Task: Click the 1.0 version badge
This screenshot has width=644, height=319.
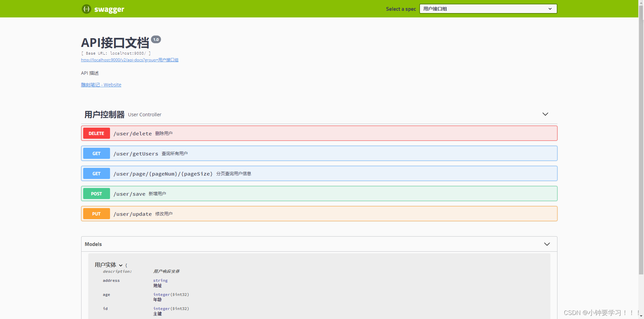Action: [156, 40]
